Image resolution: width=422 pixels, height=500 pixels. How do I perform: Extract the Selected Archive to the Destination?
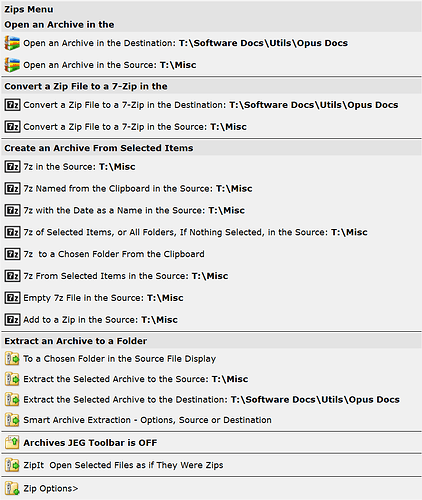tap(211, 400)
